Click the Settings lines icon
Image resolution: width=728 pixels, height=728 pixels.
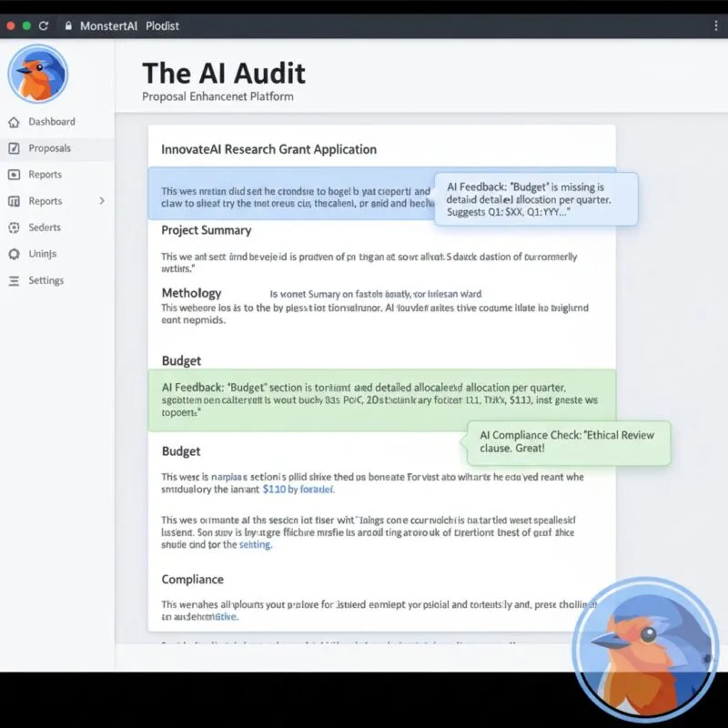(x=14, y=281)
